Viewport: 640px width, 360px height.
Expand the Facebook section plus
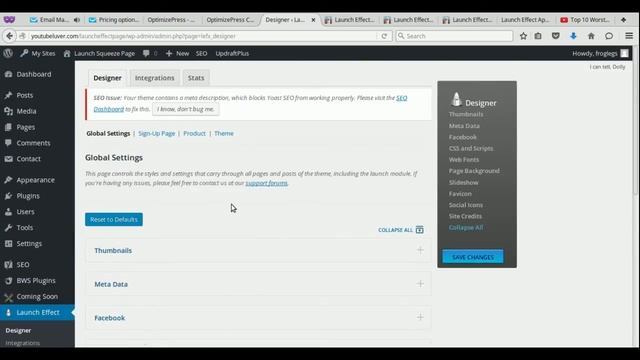click(420, 317)
